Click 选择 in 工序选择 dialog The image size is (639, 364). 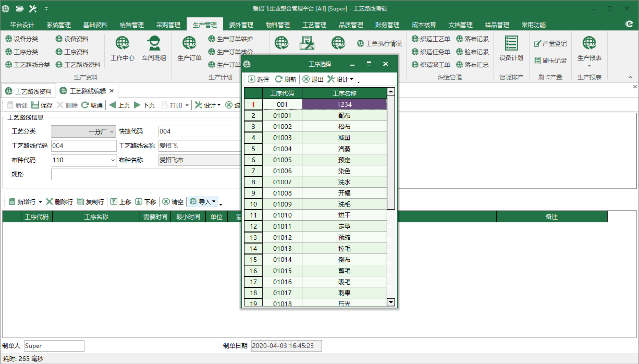[x=259, y=79]
